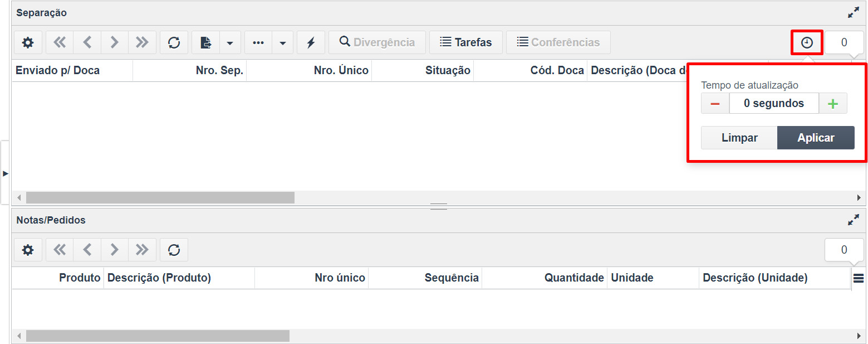Click the Aplicar button
The image size is (868, 344).
click(x=816, y=138)
